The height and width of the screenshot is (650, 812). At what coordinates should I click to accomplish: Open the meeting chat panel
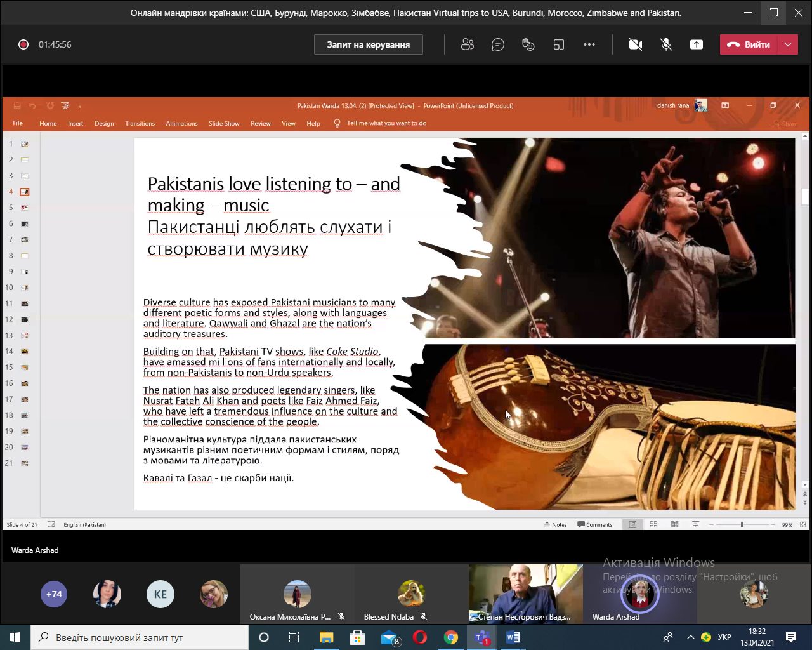tap(498, 44)
